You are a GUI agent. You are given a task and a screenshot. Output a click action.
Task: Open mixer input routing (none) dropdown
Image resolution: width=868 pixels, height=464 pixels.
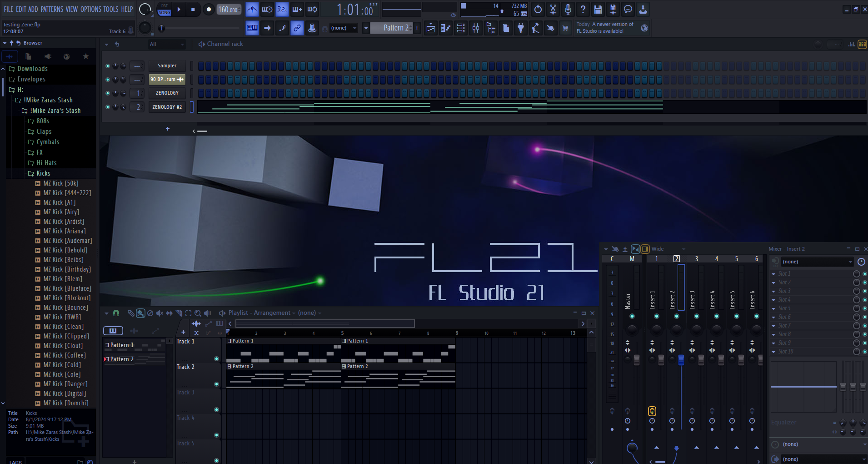[817, 262]
